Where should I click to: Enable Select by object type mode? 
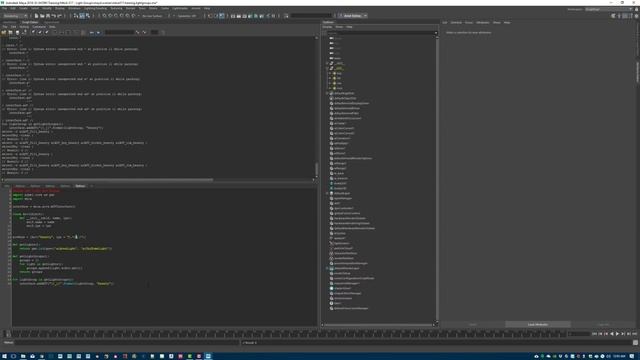coord(82,16)
